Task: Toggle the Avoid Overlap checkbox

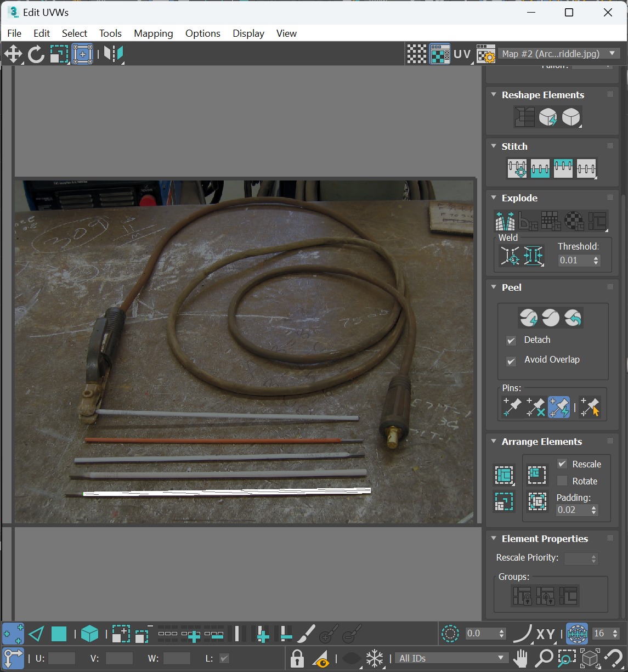Action: click(511, 361)
